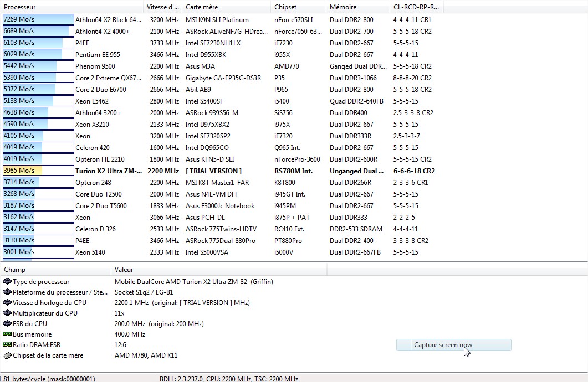Click the 200.0 MHz FSB value

point(159,323)
